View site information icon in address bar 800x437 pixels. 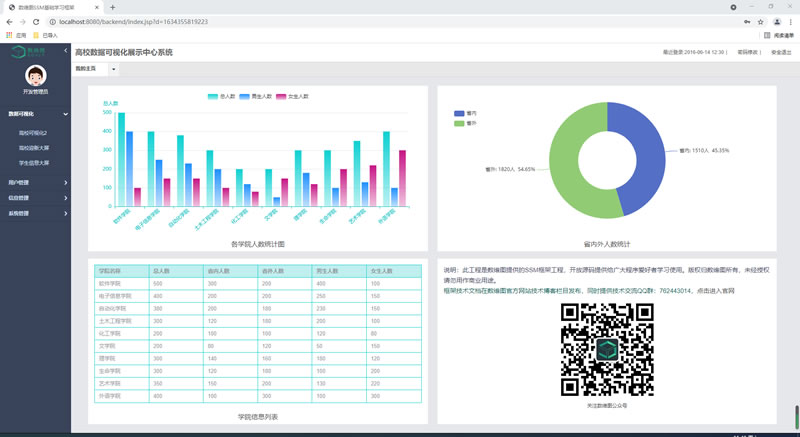click(x=53, y=22)
